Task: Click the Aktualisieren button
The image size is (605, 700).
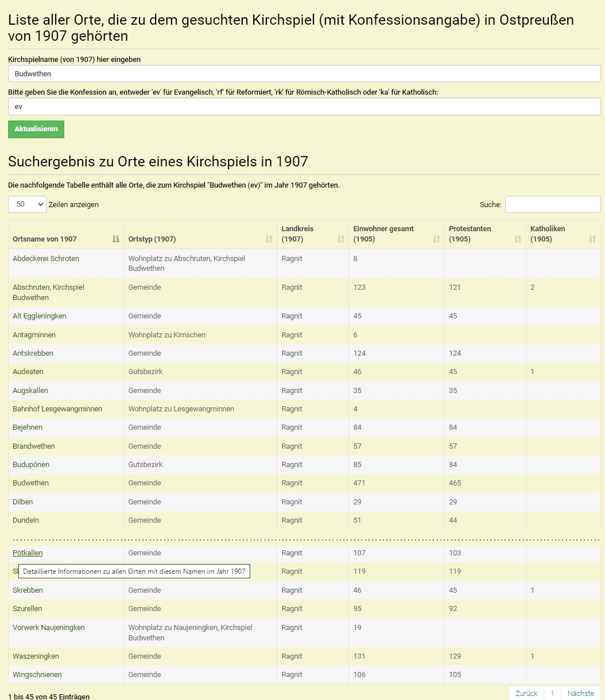Action: click(x=36, y=129)
